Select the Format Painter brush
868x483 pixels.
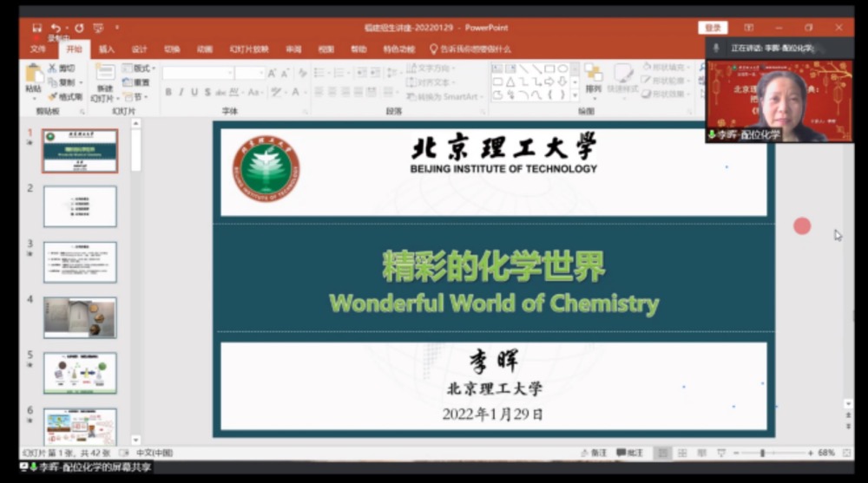click(x=65, y=97)
